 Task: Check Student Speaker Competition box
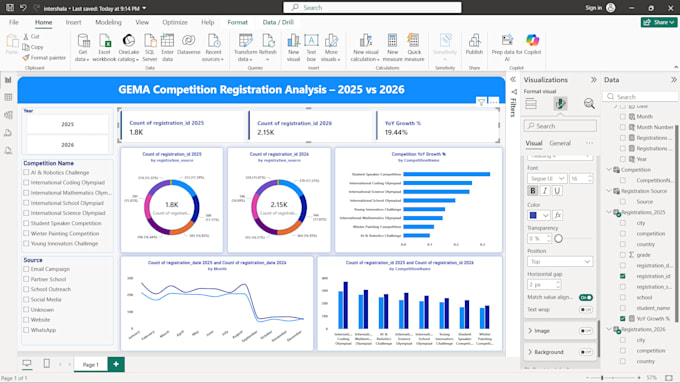point(26,223)
